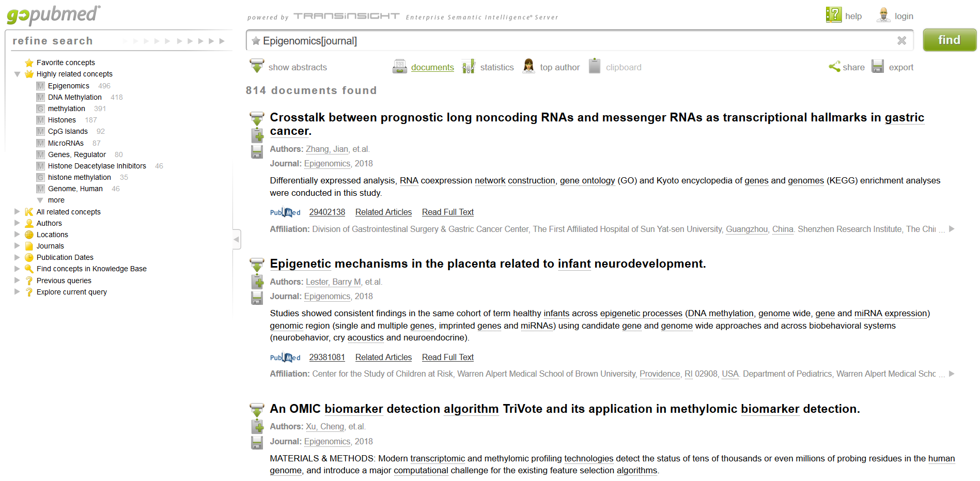Click the login user icon
The width and height of the screenshot is (980, 481).
pos(883,15)
